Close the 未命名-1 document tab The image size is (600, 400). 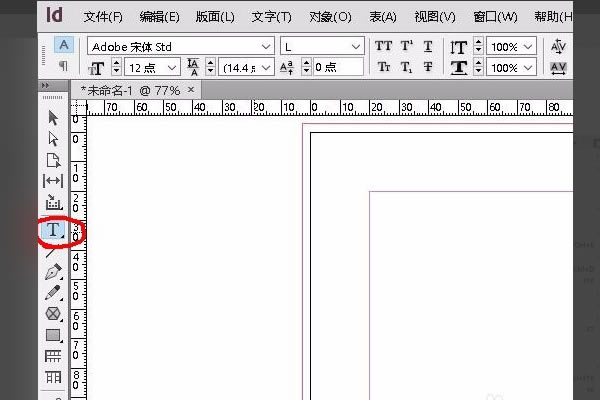191,90
